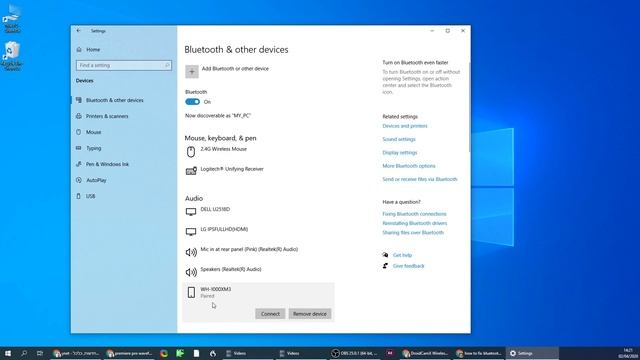
Task: Open Send or receive files via Bluetooth
Action: pos(420,179)
